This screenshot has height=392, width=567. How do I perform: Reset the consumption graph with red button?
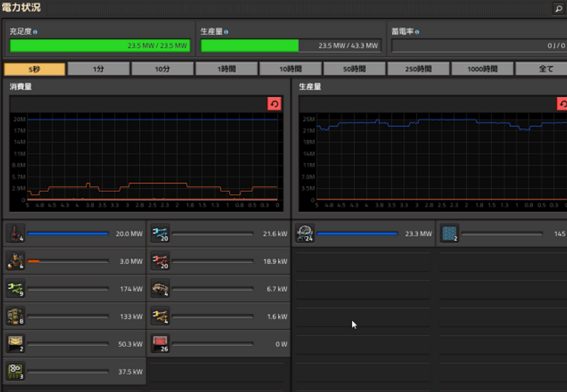point(274,104)
